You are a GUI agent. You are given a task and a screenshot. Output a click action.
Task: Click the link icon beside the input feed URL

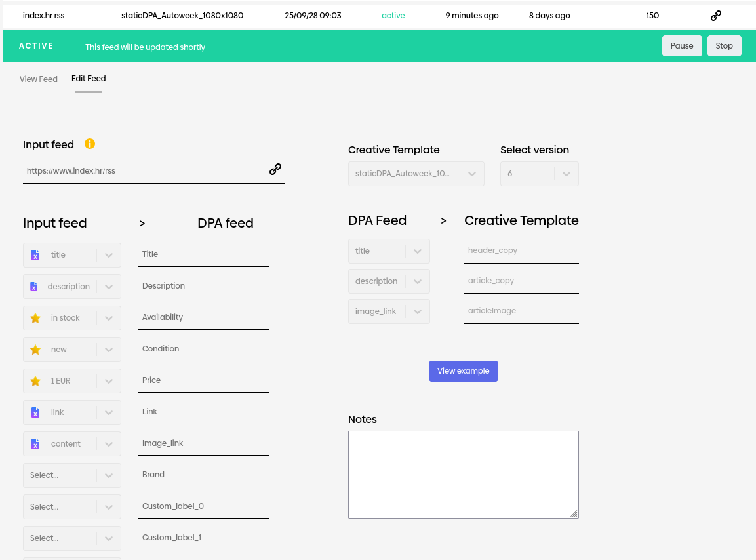(x=275, y=169)
